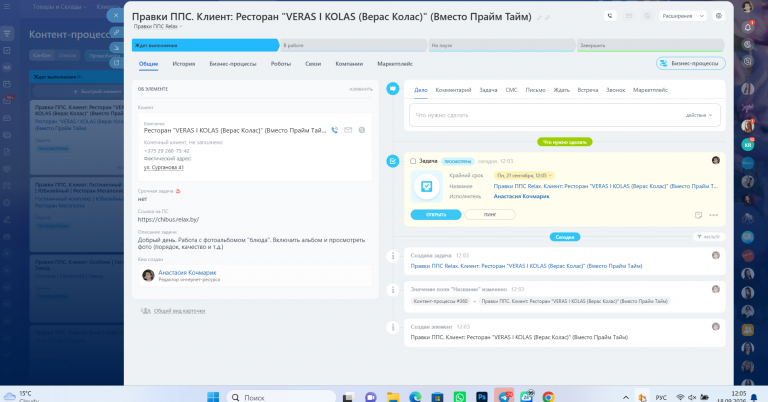Open card in new window icon on slider edge
Screen dimensions: 768x402
point(117,63)
